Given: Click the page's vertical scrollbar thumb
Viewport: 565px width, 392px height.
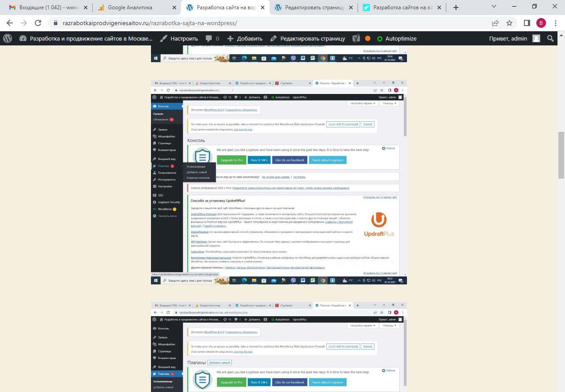Looking at the screenshot, I should tap(561, 154).
